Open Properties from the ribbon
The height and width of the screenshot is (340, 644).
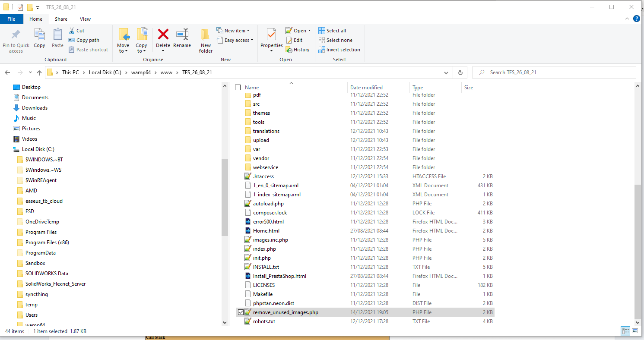point(271,41)
